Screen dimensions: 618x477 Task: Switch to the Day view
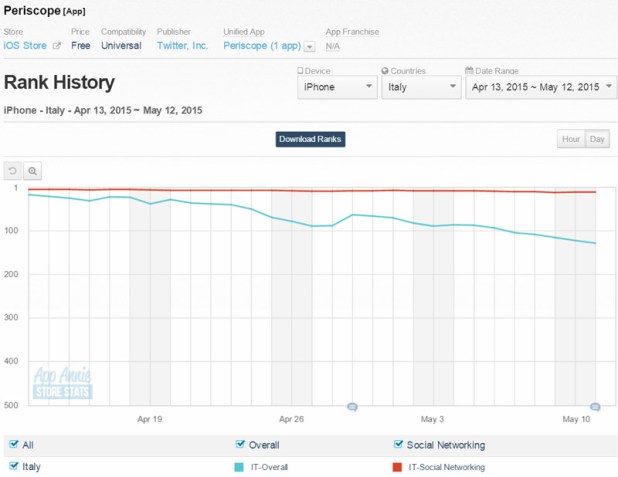[x=597, y=139]
